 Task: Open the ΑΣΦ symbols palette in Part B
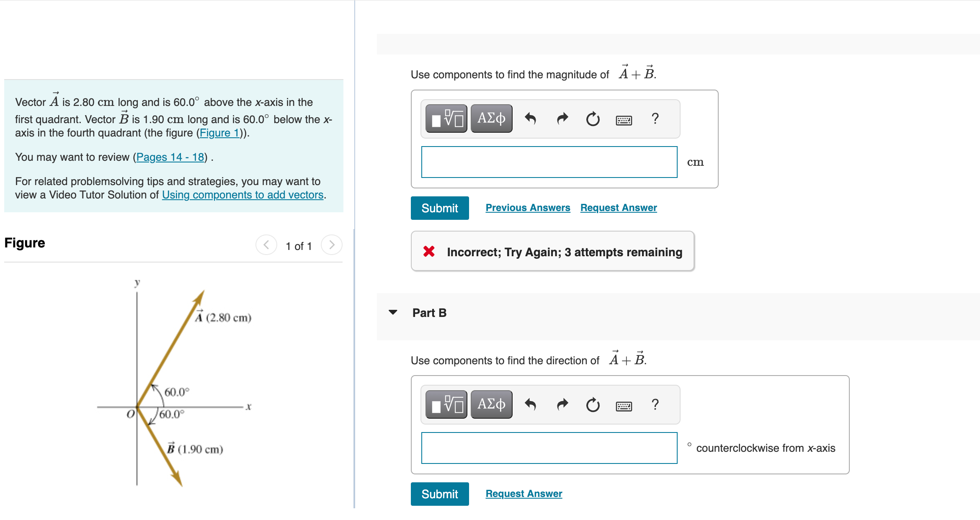[x=491, y=404]
